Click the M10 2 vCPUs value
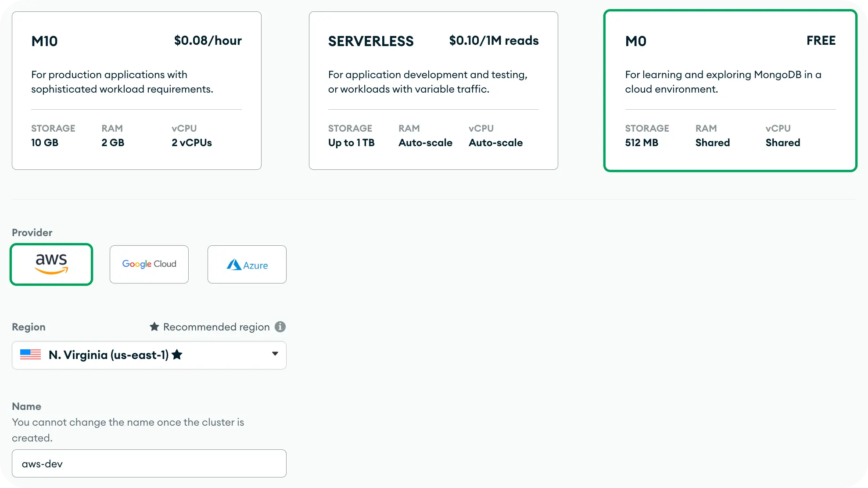The image size is (868, 488). 192,143
